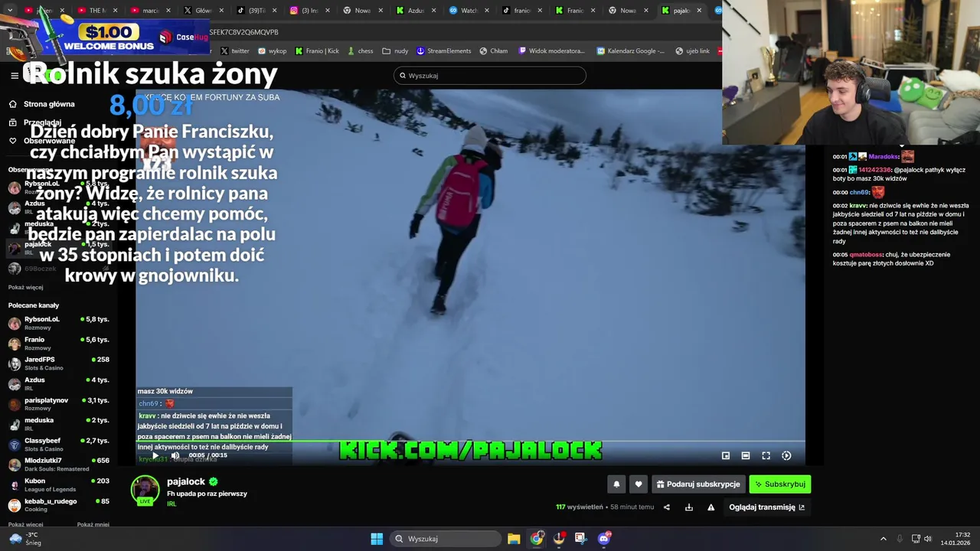Open the recommended channel Franio
The width and height of the screenshot is (980, 551).
(59, 343)
